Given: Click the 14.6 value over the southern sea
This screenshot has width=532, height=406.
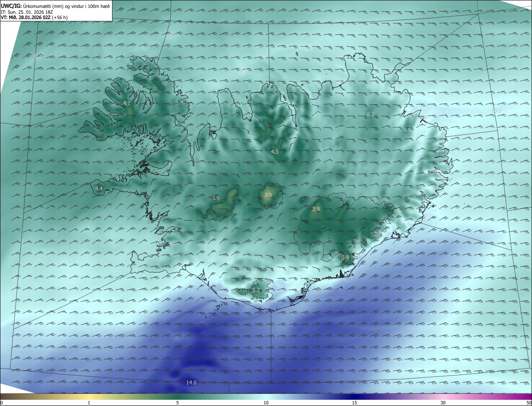Looking at the screenshot, I should pyautogui.click(x=191, y=382).
